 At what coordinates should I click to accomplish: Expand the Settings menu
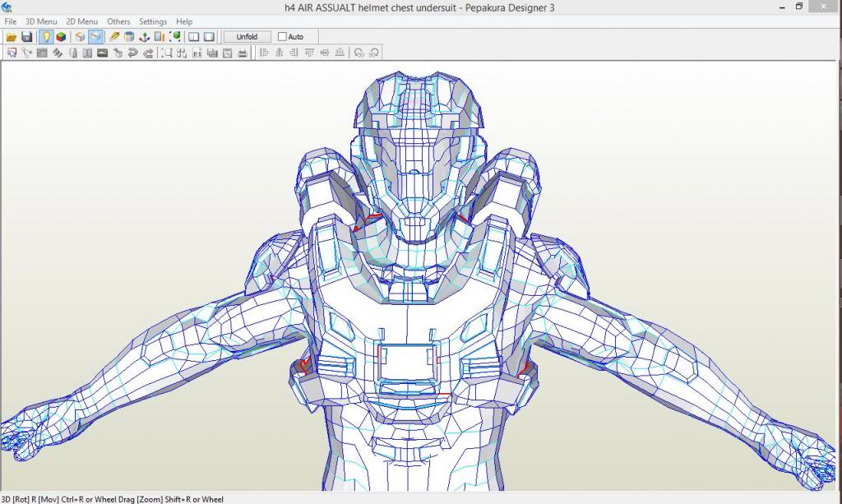pos(153,21)
